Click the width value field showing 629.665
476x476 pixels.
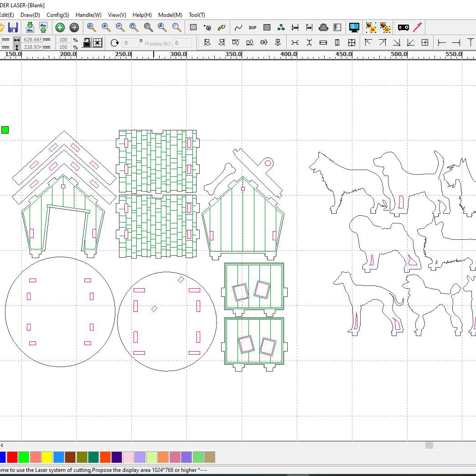(x=32, y=40)
